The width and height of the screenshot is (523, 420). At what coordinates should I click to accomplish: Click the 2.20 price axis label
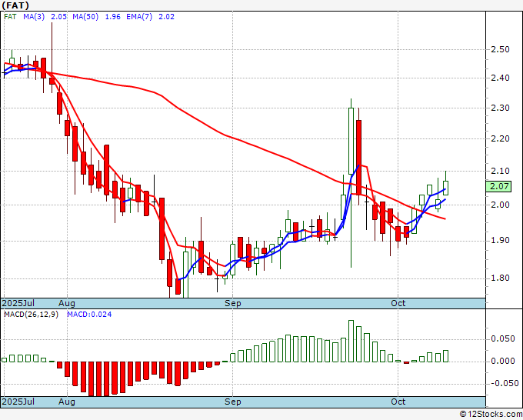point(500,138)
